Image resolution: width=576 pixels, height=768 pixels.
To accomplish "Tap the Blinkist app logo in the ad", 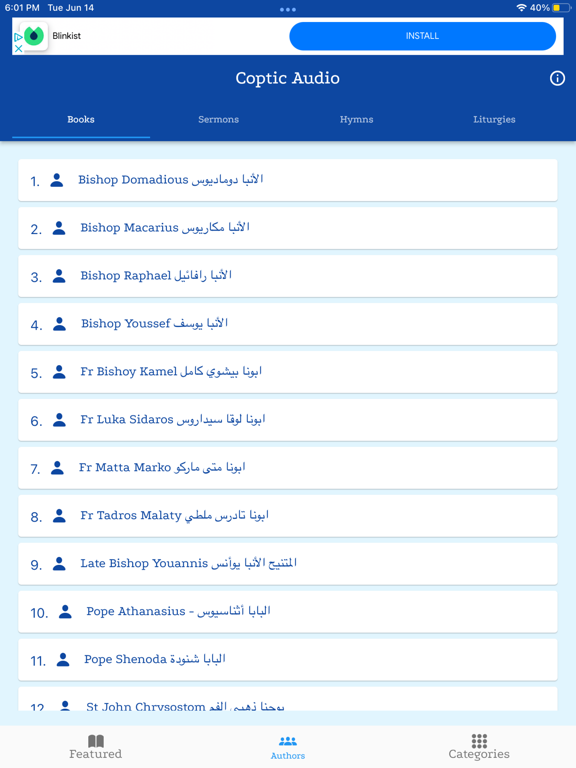I will [x=34, y=36].
